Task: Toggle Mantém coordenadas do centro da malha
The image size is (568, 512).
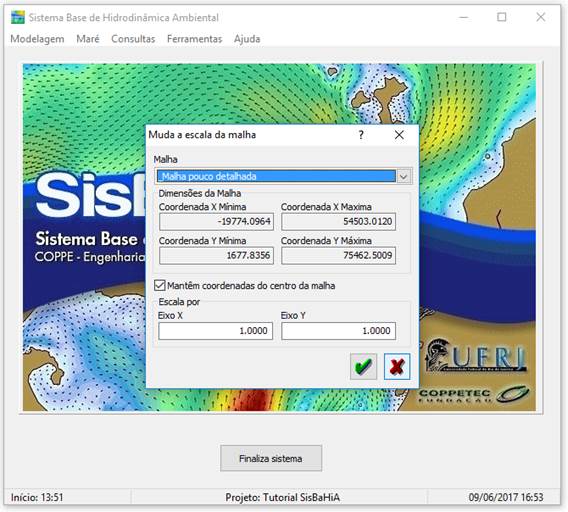Action: [x=159, y=286]
